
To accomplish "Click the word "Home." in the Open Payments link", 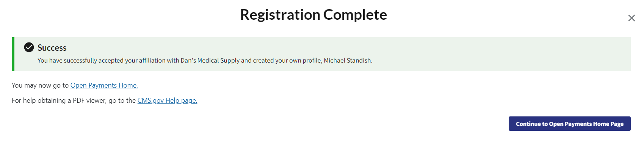I will point(128,85).
